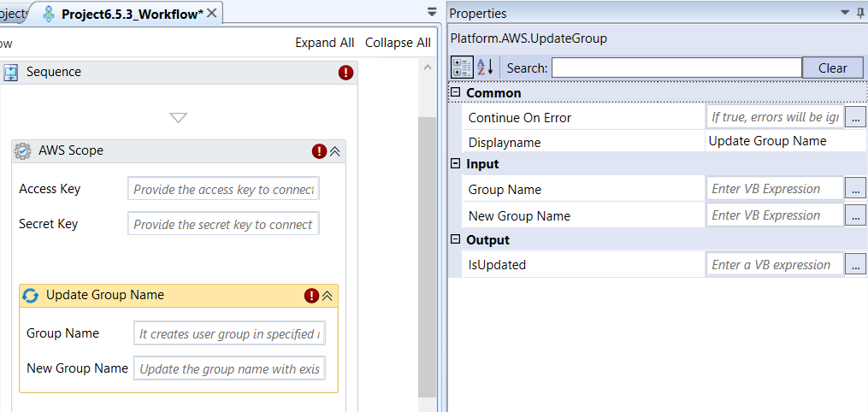
Task: Select the Sequence activity header
Action: point(178,73)
